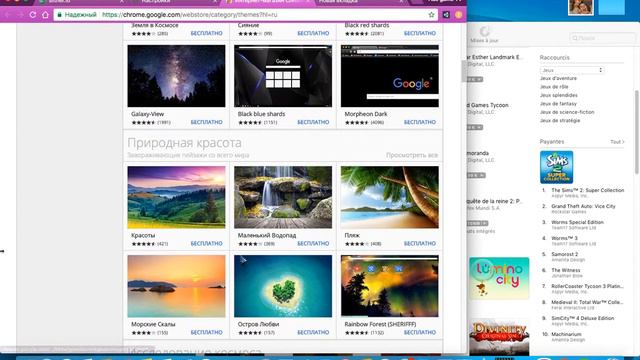Click the Jeux de rôle shortcut link

(554, 87)
